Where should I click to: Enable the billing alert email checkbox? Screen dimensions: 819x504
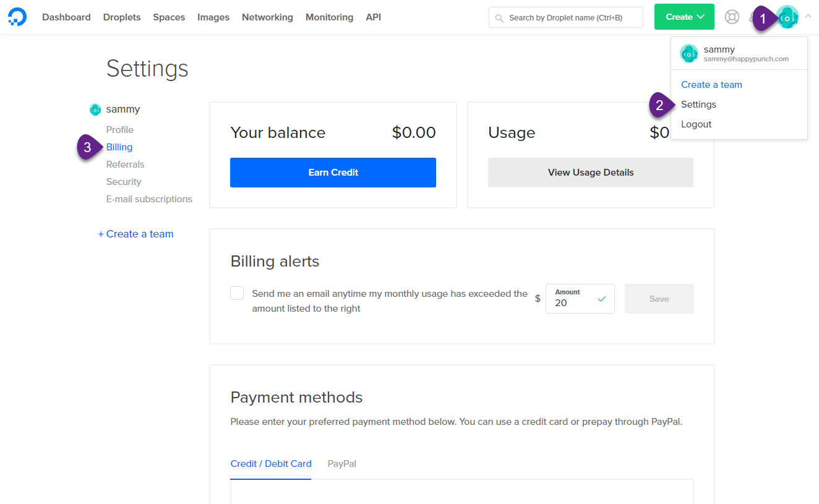point(237,293)
